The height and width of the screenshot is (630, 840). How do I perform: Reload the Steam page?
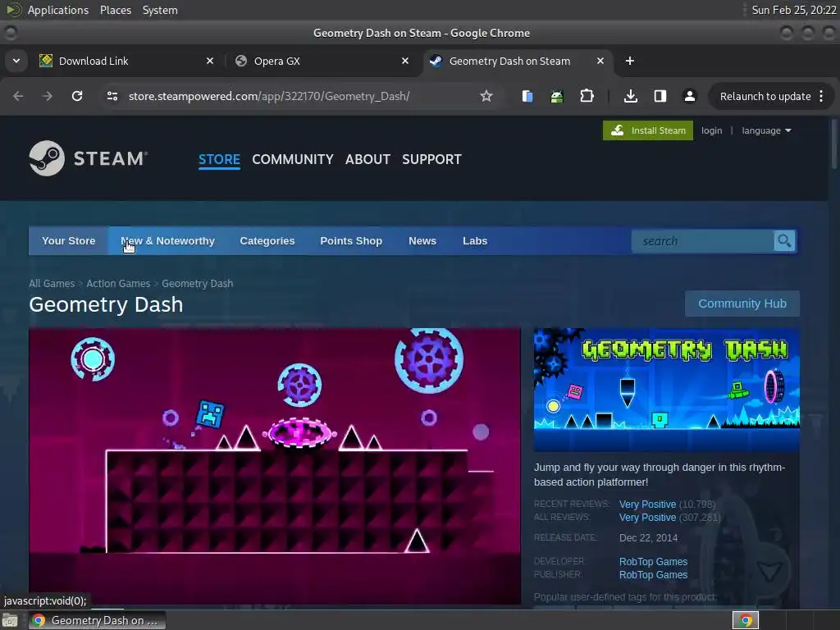point(77,96)
